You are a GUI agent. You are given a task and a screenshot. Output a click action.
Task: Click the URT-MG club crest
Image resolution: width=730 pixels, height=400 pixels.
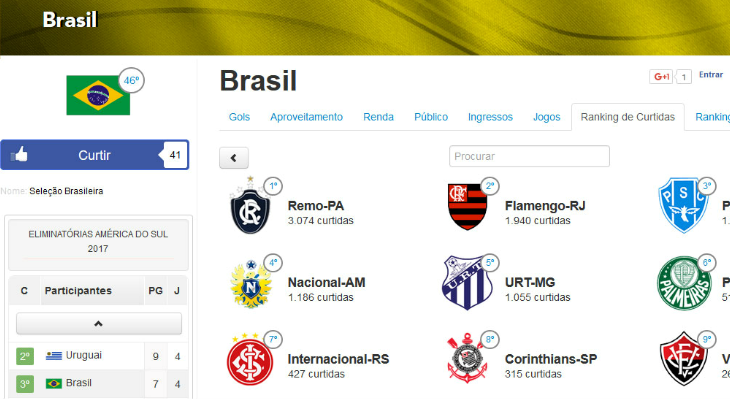pos(467,283)
